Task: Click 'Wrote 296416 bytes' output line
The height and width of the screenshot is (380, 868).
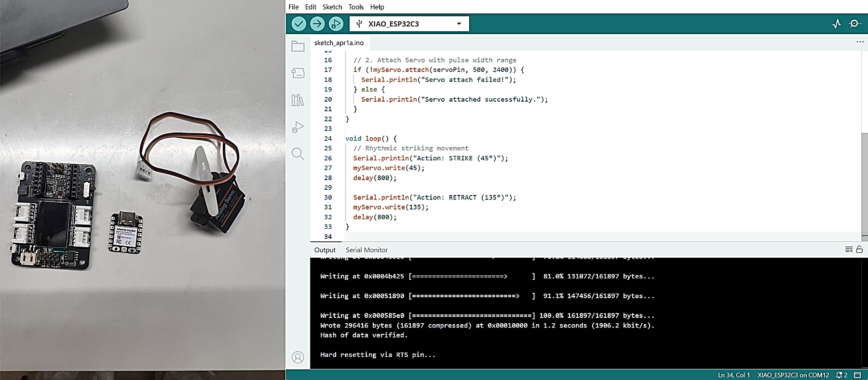Action: click(487, 326)
